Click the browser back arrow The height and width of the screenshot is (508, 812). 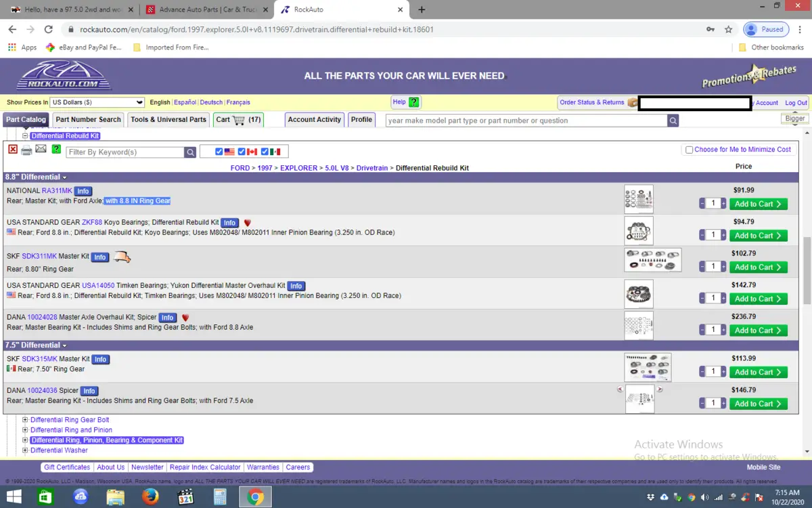12,29
